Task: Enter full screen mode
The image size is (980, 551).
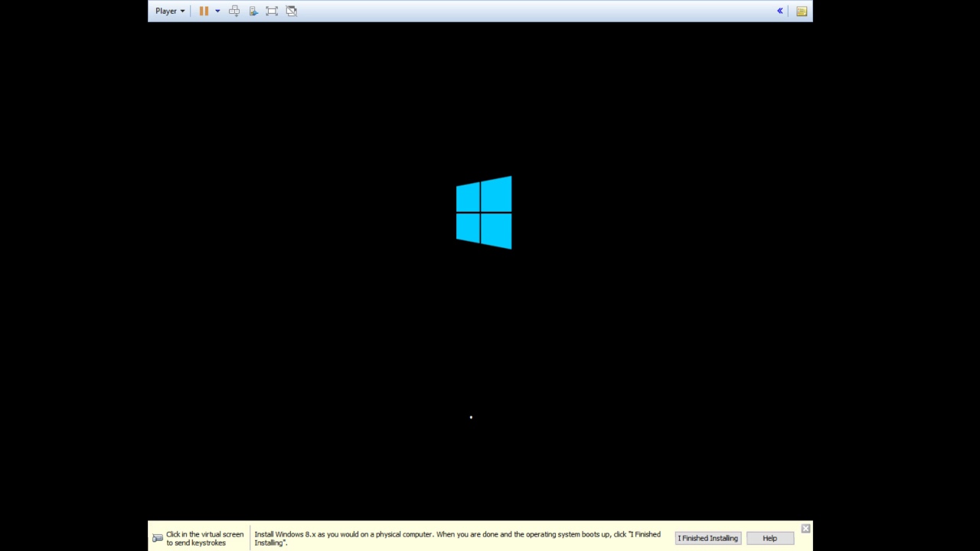Action: (x=272, y=11)
